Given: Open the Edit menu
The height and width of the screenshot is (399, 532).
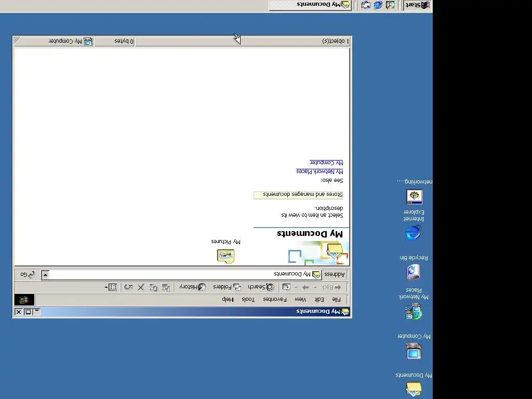Looking at the screenshot, I should pos(319,300).
